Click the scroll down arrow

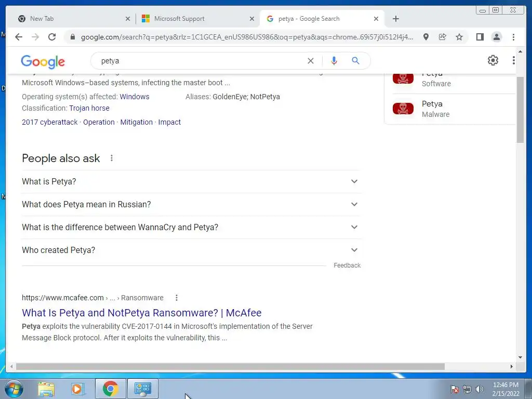pyautogui.click(x=520, y=357)
